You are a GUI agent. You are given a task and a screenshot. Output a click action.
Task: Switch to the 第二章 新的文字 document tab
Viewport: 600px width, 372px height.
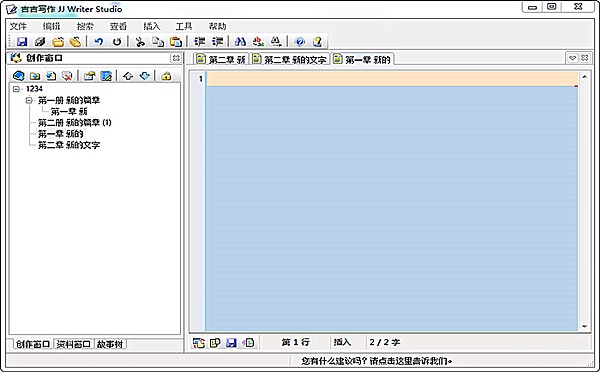(290, 59)
